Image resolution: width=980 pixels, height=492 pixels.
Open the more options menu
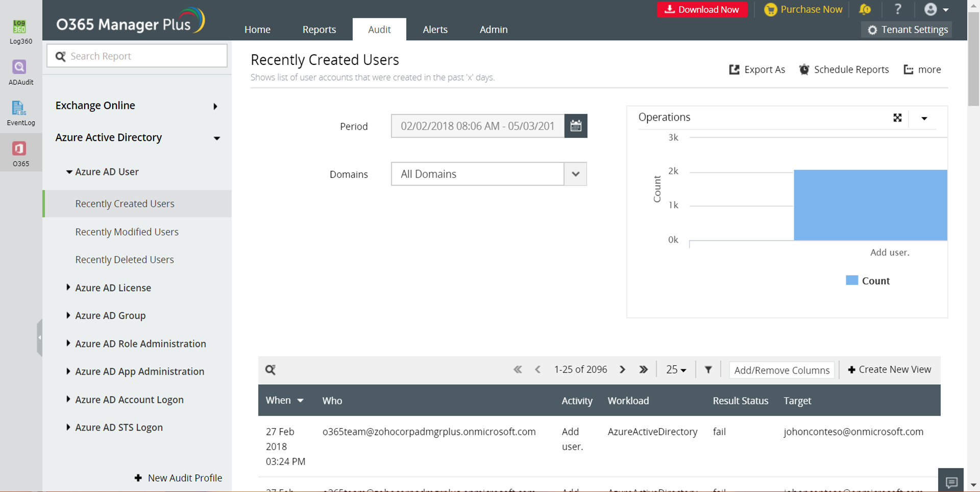pos(922,69)
